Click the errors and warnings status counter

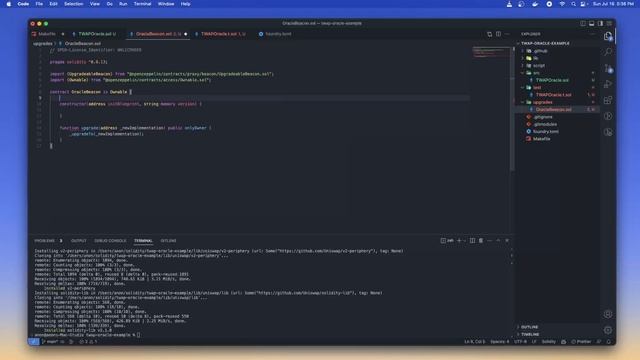(x=88, y=342)
